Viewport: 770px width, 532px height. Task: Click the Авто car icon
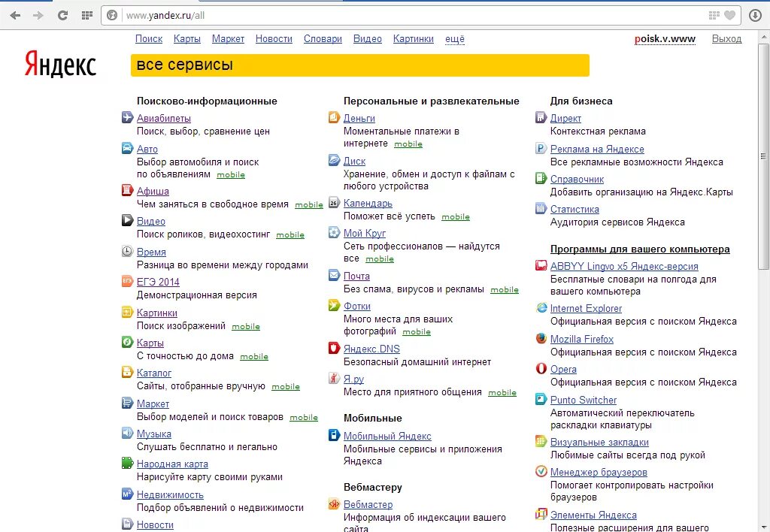[x=127, y=148]
